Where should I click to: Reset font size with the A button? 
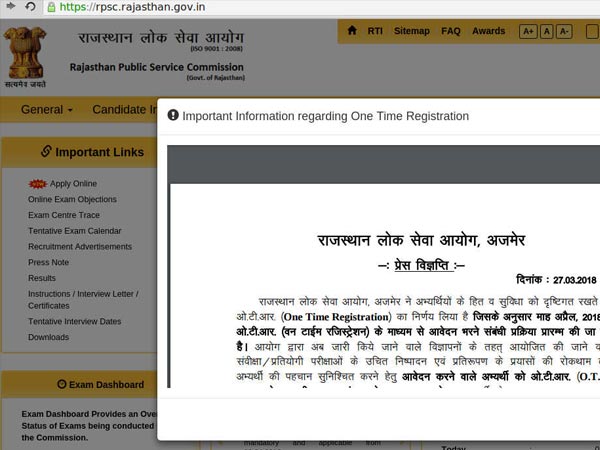click(546, 32)
